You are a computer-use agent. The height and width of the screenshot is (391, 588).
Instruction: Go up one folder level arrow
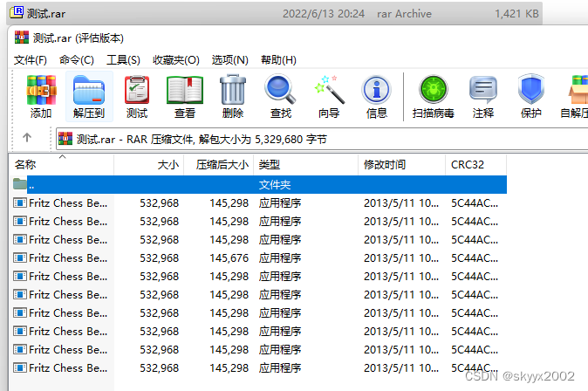[x=27, y=138]
